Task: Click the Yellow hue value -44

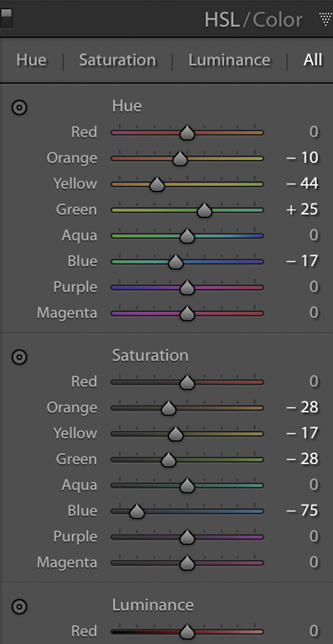Action: coord(303,184)
